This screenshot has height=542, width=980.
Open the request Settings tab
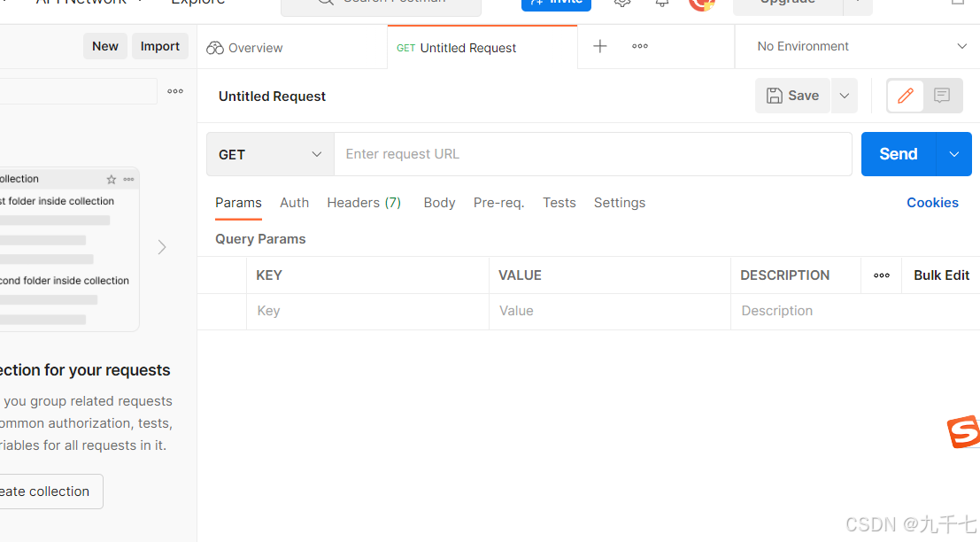[x=620, y=203]
